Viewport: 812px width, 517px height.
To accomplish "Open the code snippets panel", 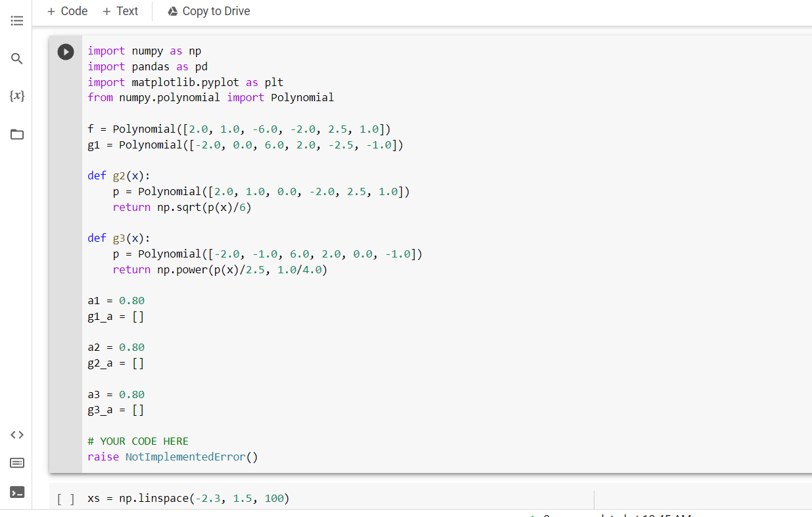I will tap(17, 434).
